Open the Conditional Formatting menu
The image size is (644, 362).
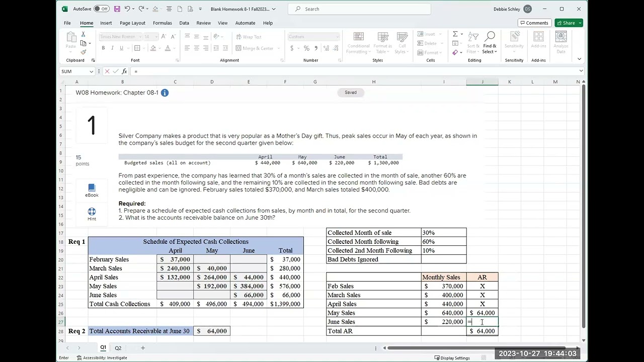pos(358,43)
